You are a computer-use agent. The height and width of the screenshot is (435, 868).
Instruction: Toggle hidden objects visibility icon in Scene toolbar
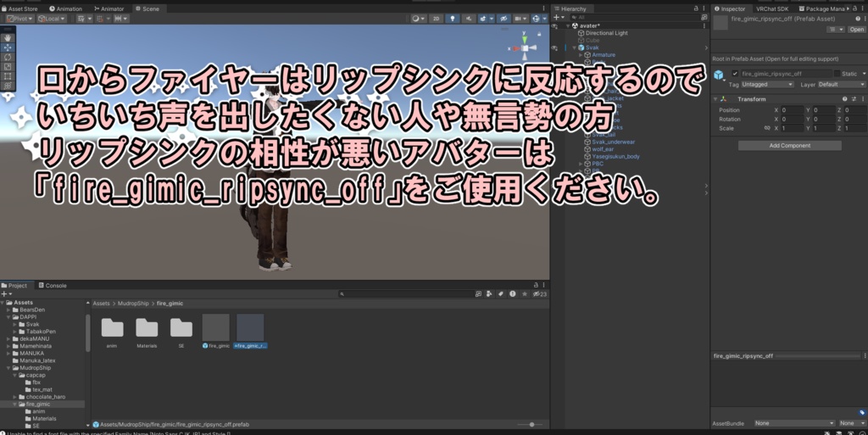coord(504,19)
